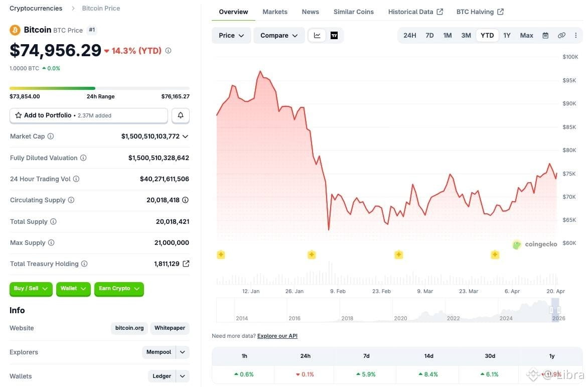Open the Whitepaper link

click(x=170, y=328)
